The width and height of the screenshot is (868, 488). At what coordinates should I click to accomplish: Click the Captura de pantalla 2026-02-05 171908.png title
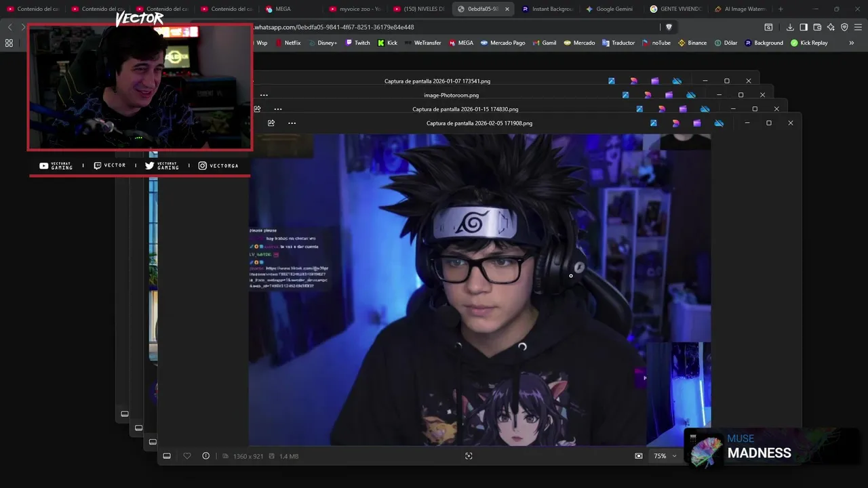(479, 123)
